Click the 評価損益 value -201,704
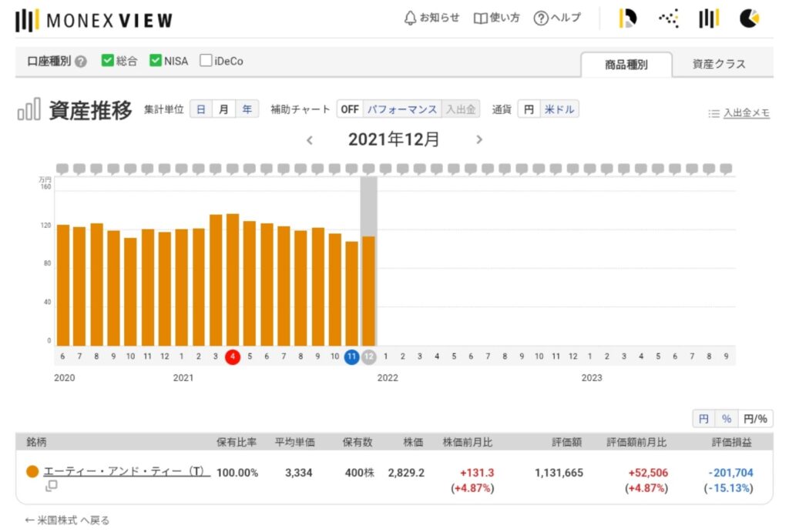 pos(730,473)
